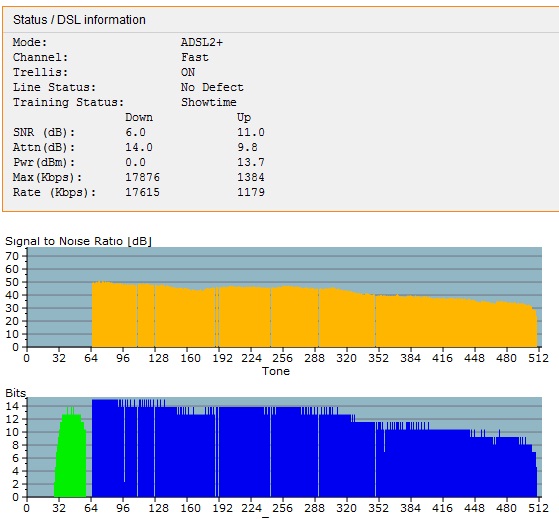Click the 'Fast' channel value
Image resolution: width=559 pixels, height=519 pixels.
pos(195,57)
